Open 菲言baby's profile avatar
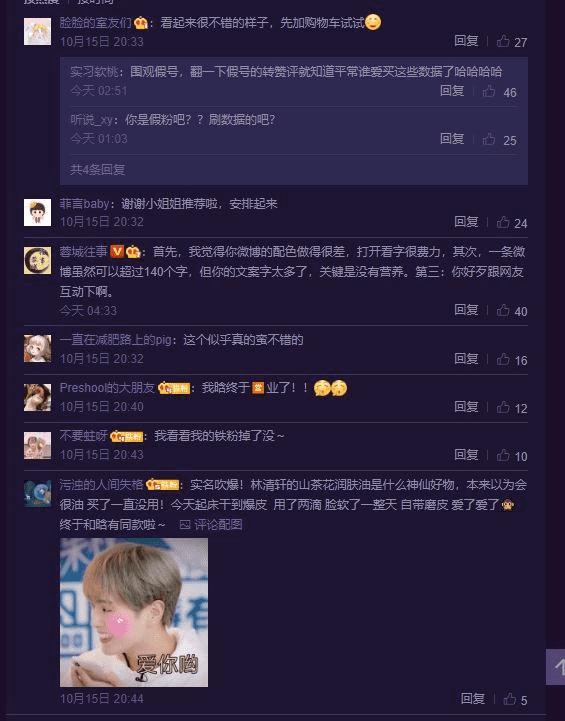 pyautogui.click(x=37, y=212)
